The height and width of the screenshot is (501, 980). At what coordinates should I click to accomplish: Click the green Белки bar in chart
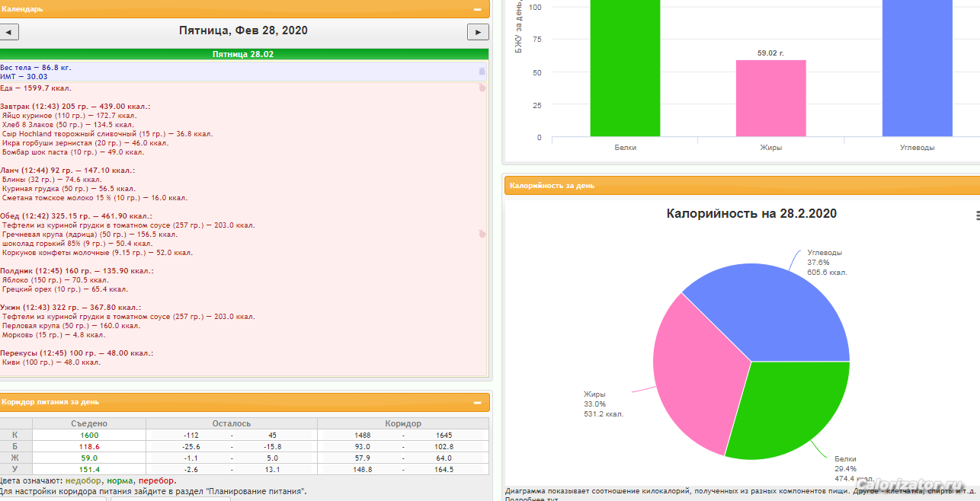coord(625,69)
